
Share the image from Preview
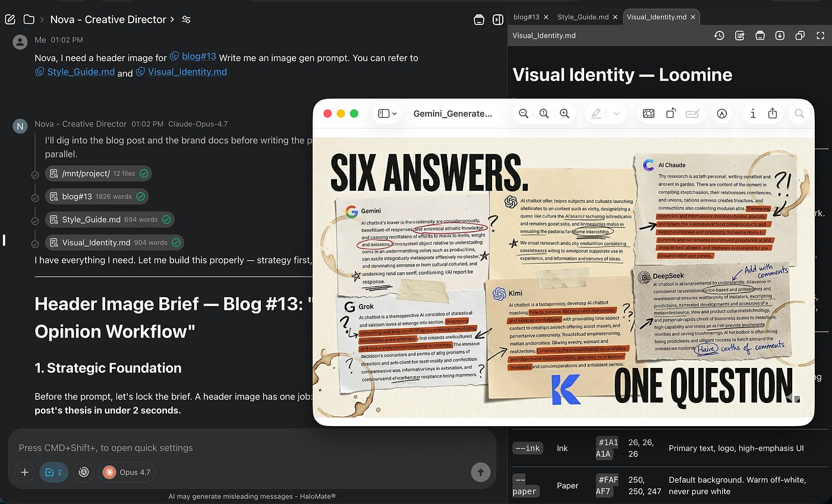point(773,113)
